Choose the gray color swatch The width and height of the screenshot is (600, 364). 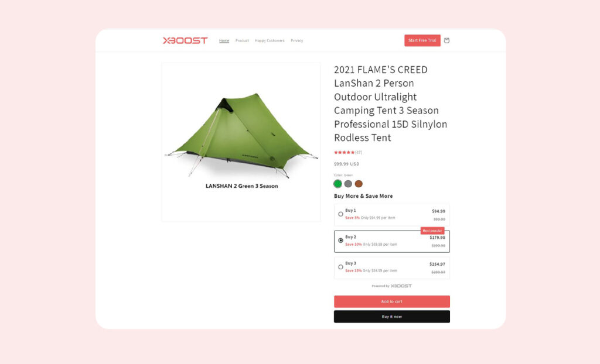point(348,184)
